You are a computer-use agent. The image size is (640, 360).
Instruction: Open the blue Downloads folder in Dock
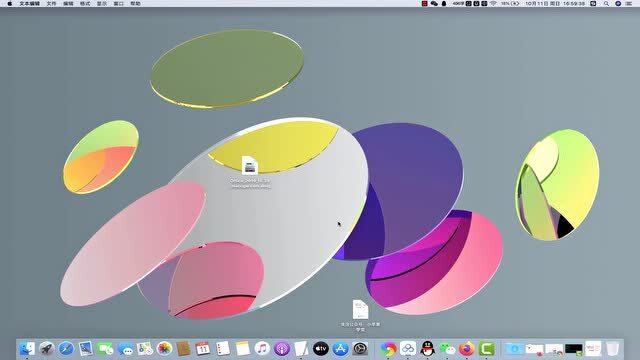[514, 349]
